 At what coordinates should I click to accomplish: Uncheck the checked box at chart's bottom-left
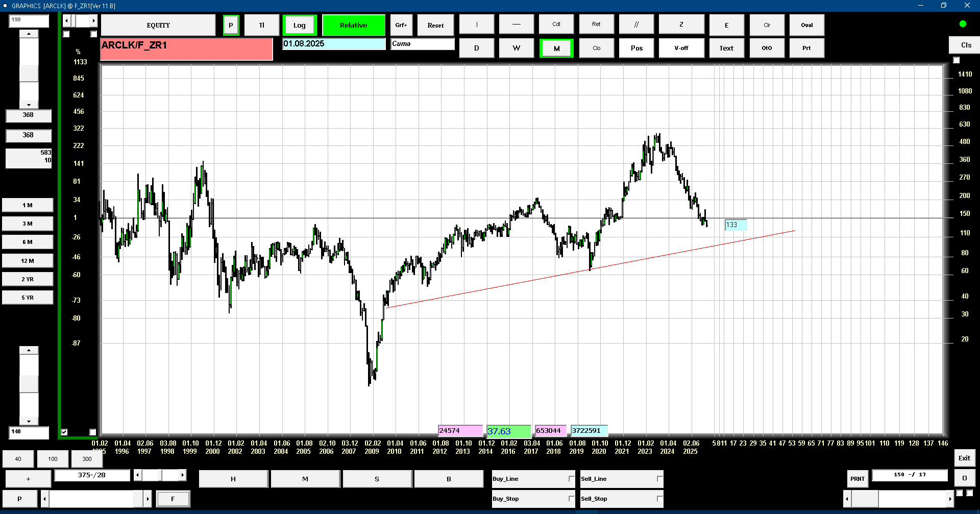coord(64,432)
